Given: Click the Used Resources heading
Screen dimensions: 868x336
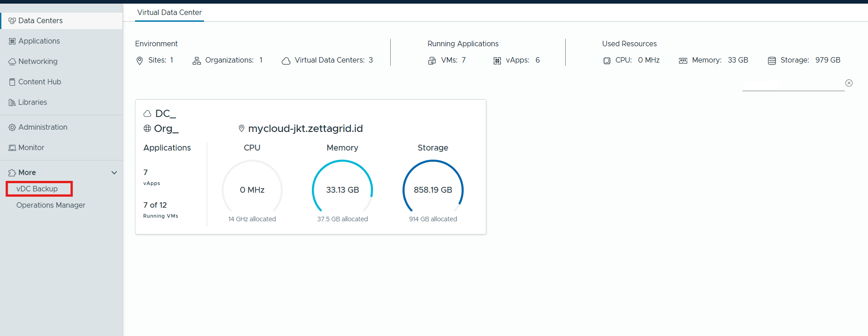Looking at the screenshot, I should coord(629,44).
